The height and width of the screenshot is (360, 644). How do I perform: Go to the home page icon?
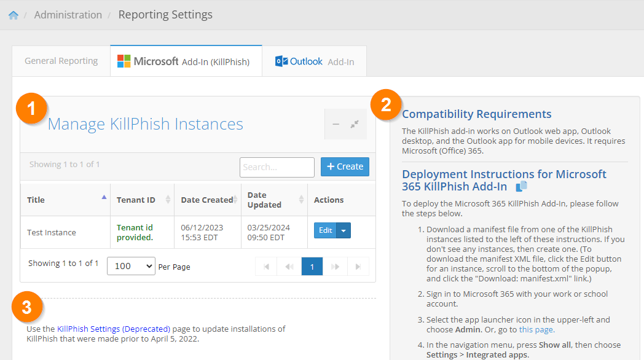pyautogui.click(x=13, y=15)
